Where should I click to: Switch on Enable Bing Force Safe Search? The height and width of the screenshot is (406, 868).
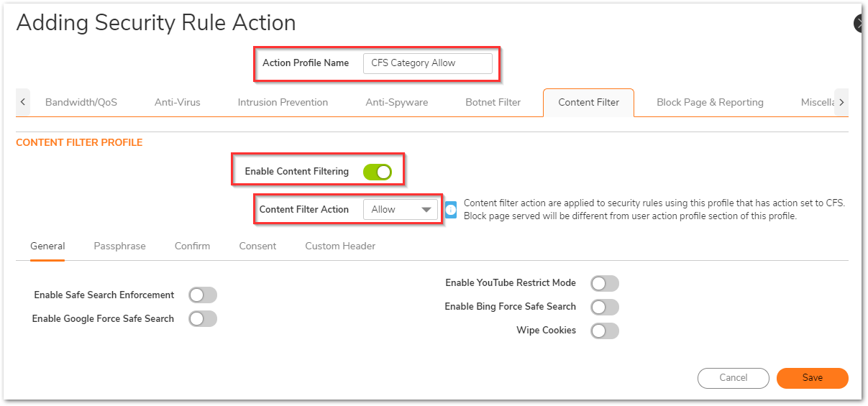coord(604,308)
